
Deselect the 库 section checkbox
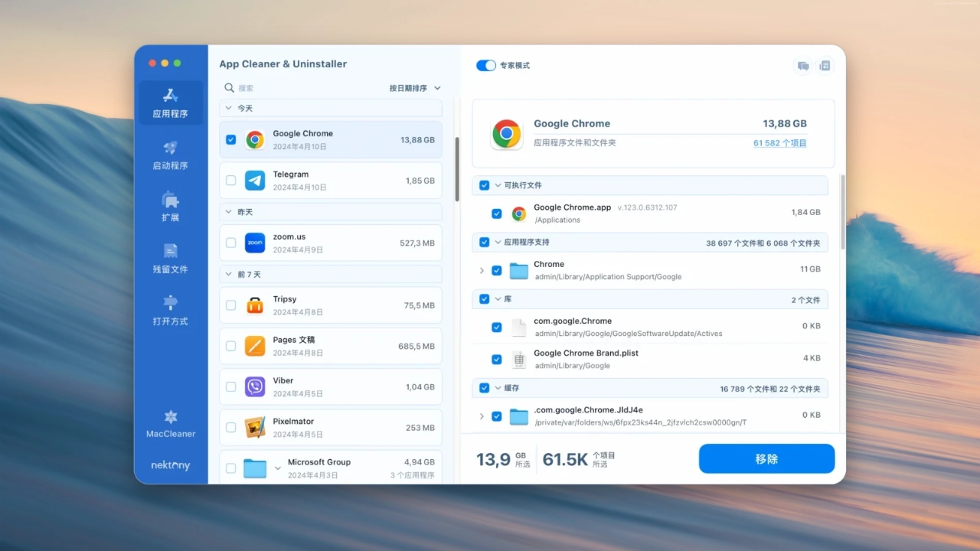pyautogui.click(x=484, y=299)
